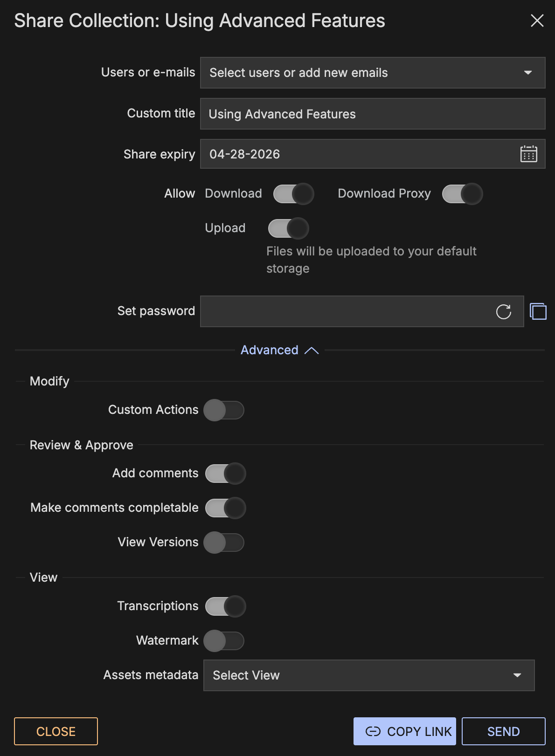Viewport: 555px width, 756px height.
Task: Open the share expiry calendar picker
Action: click(x=528, y=154)
